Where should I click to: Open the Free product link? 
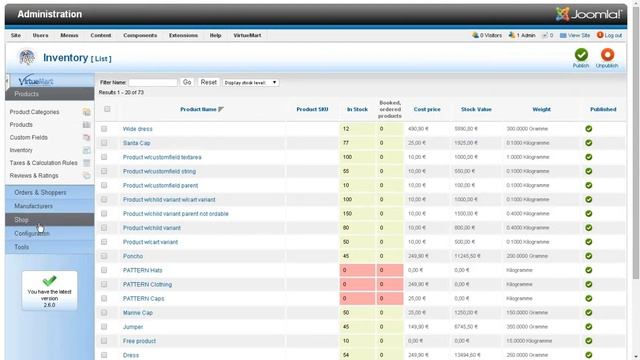pos(139,341)
